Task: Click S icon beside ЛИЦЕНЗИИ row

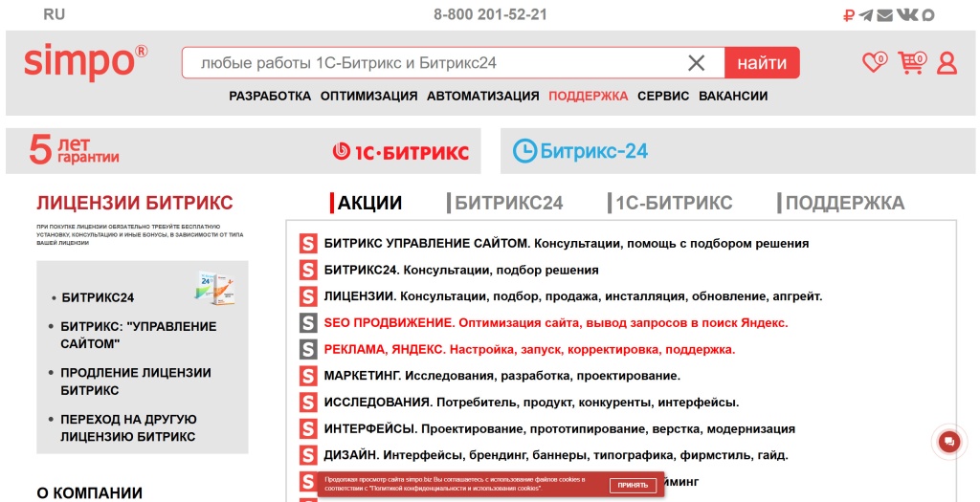Action: [308, 296]
